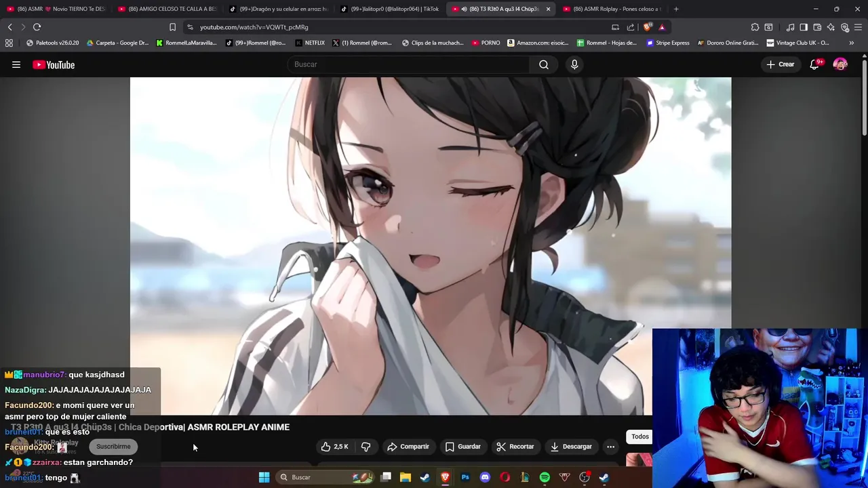Open the Stripe Express bookmark
This screenshot has height=488, width=868.
pos(668,43)
